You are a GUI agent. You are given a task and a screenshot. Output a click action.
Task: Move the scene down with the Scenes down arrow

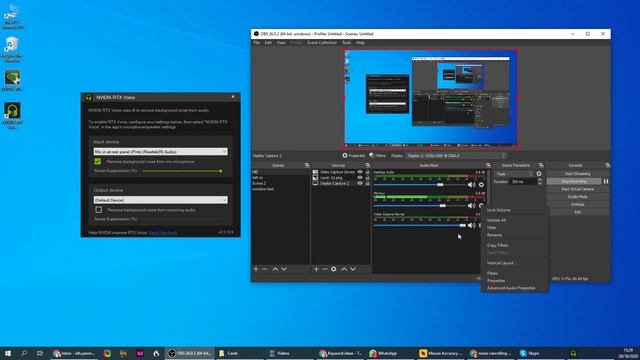click(x=284, y=269)
